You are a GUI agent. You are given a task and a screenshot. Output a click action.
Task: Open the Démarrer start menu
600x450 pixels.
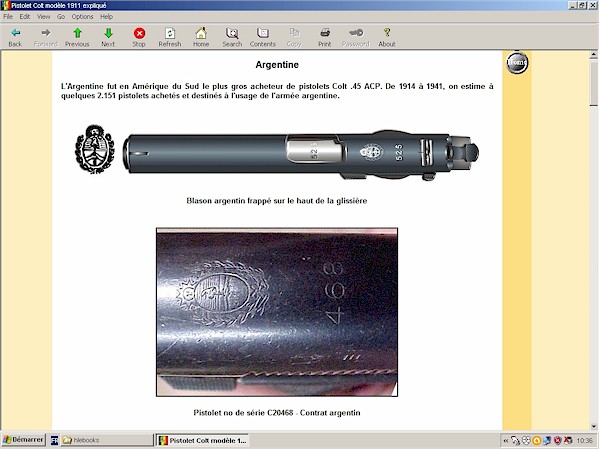[23, 440]
